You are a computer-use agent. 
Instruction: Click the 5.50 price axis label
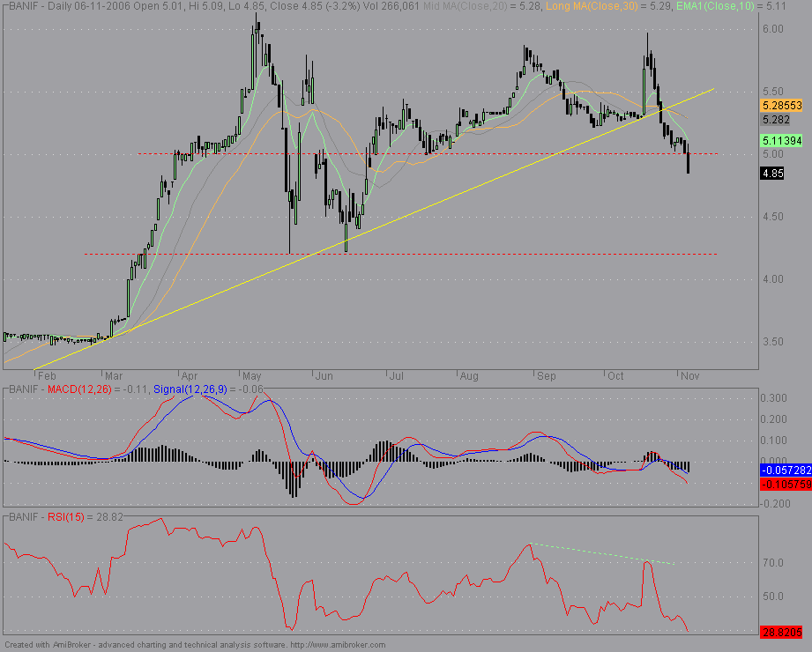point(772,92)
